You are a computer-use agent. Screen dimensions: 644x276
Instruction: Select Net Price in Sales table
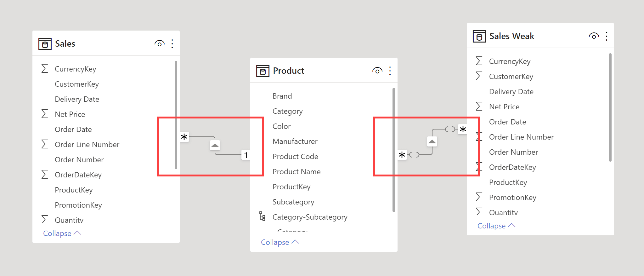coord(70,114)
